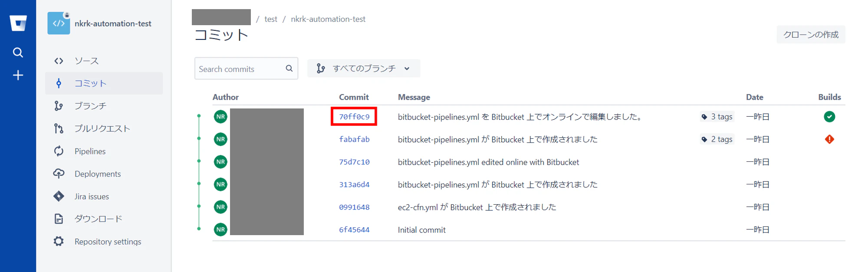
Task: Click the green successful build icon
Action: [x=829, y=117]
